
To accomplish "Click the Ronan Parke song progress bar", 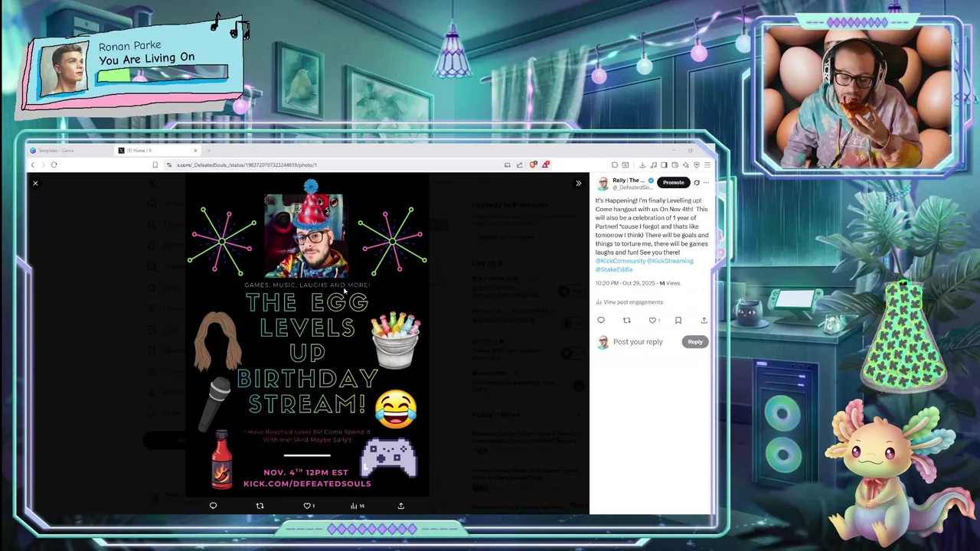I will [162, 74].
